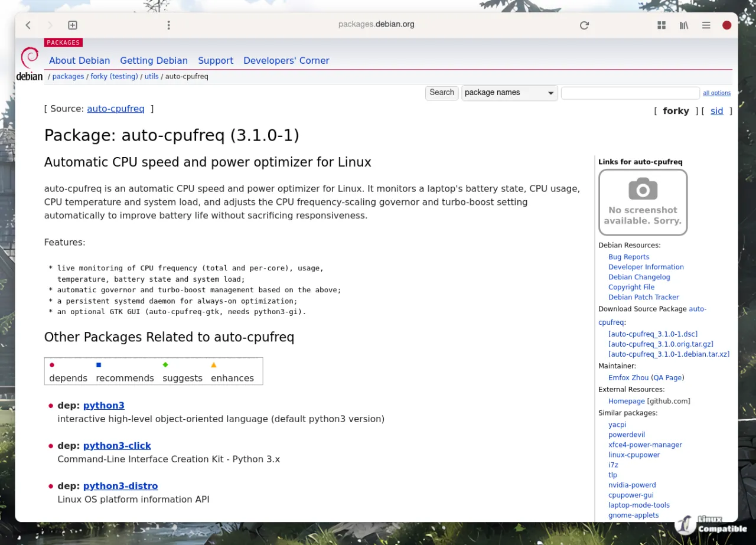This screenshot has width=756, height=545.
Task: Open the QA Page link
Action: tap(667, 378)
